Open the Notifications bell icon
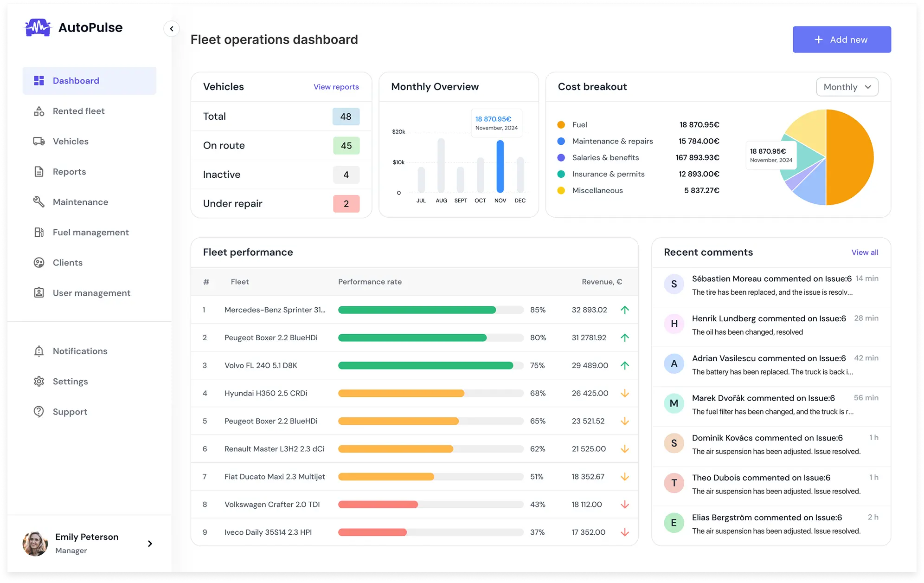 (x=39, y=351)
